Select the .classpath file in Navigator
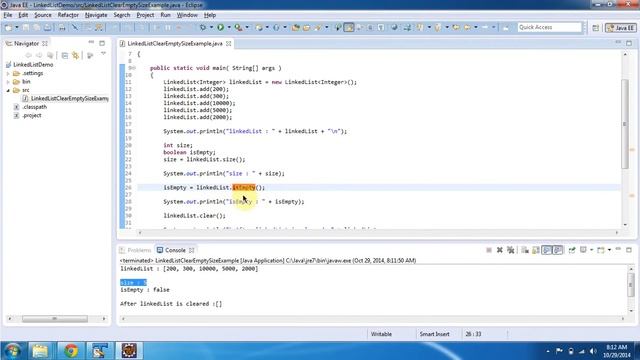 point(34,107)
